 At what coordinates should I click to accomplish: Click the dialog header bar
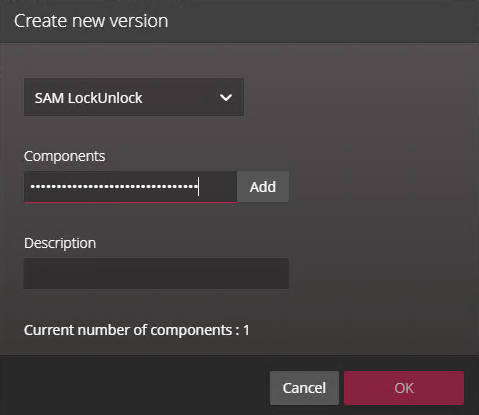pos(239,21)
